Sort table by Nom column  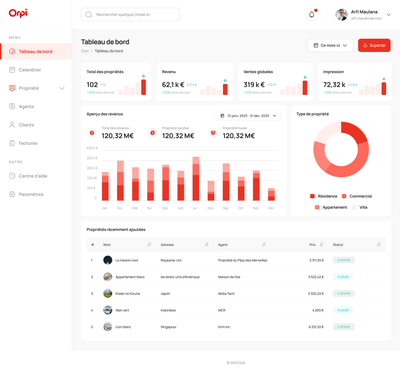149,245
